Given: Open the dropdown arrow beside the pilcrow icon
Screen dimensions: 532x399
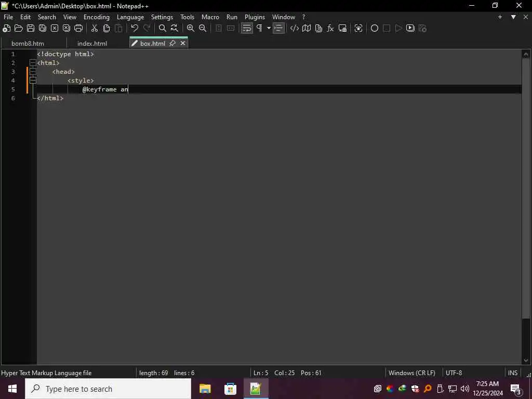Looking at the screenshot, I should (269, 29).
